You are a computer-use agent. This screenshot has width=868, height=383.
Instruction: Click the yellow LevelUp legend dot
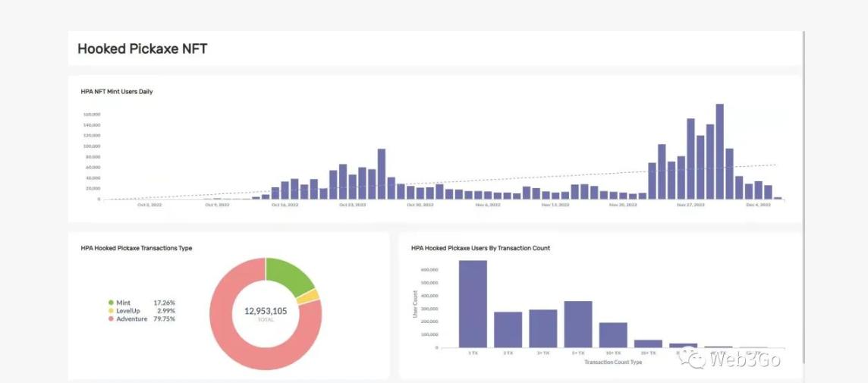(x=111, y=311)
